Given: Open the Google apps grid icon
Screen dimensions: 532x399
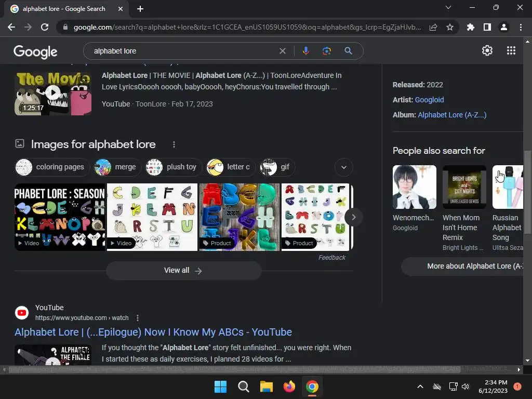Looking at the screenshot, I should [x=511, y=50].
